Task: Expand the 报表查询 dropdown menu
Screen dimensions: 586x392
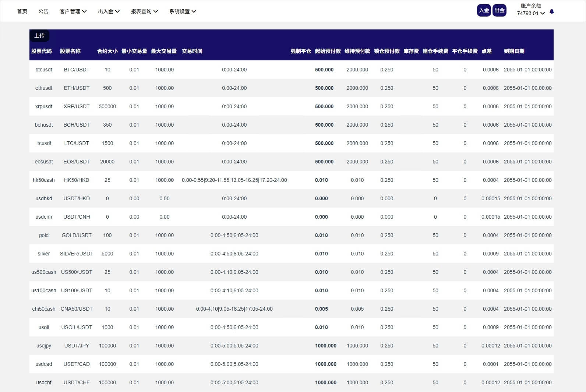Action: (x=144, y=11)
